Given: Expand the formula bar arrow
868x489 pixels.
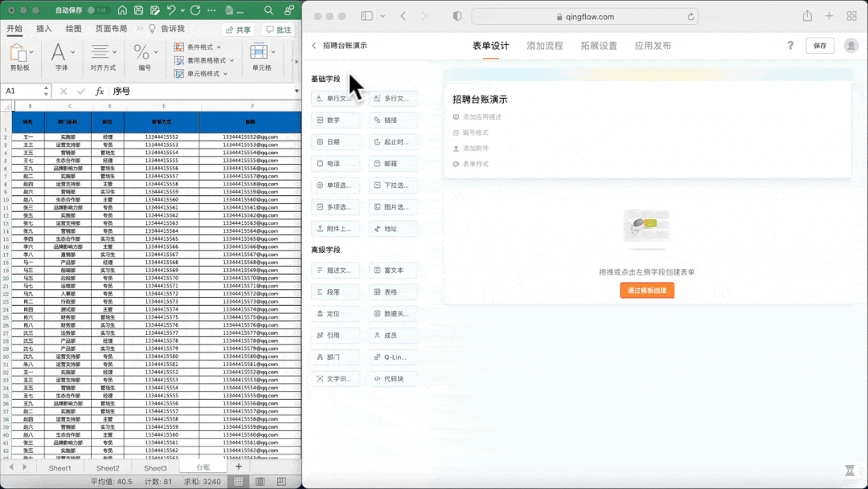Looking at the screenshot, I should coord(297,91).
